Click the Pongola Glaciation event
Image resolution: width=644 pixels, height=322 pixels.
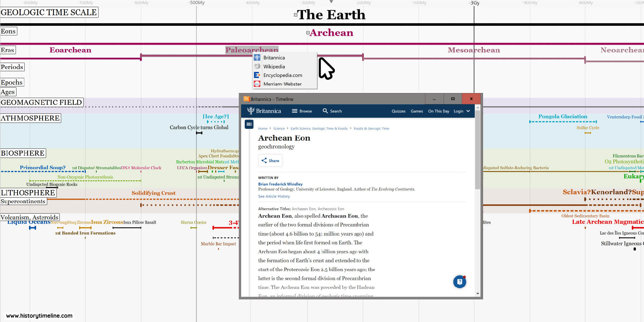[563, 117]
